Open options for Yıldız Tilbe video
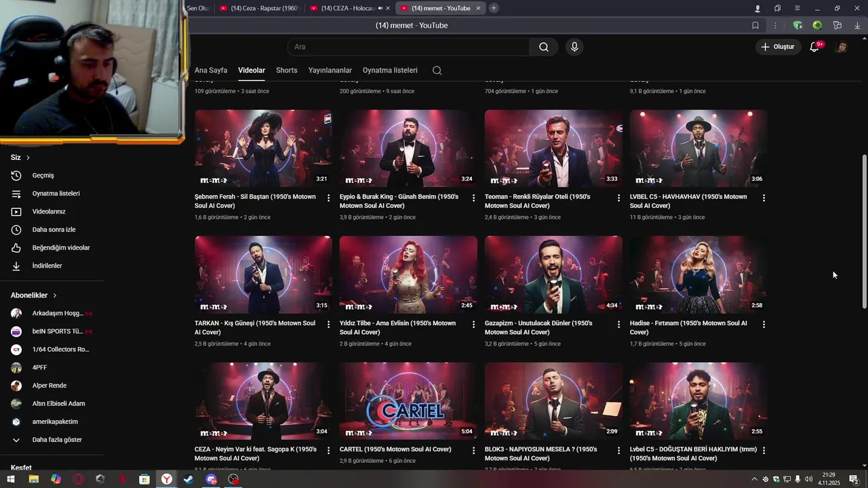Viewport: 868px width, 488px height. [473, 325]
